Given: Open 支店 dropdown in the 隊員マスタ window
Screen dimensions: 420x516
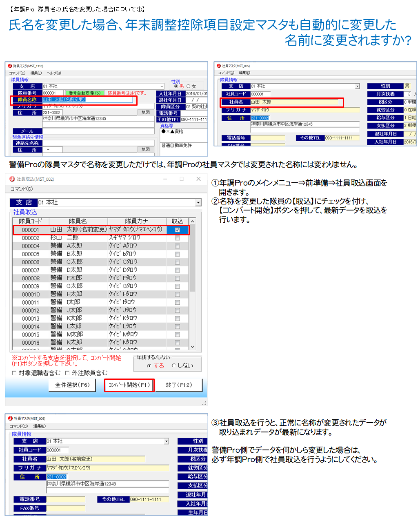Looking at the screenshot, I should tap(162, 86).
